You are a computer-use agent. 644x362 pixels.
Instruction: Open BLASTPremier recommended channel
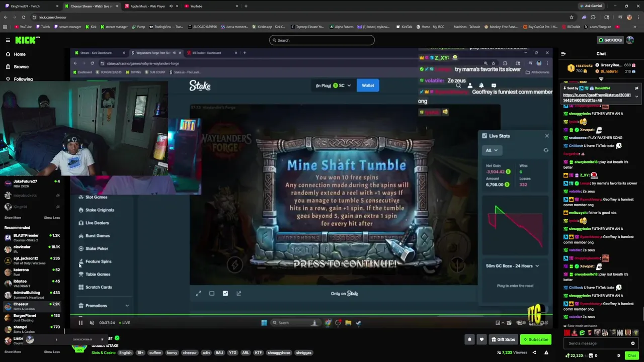(x=32, y=237)
